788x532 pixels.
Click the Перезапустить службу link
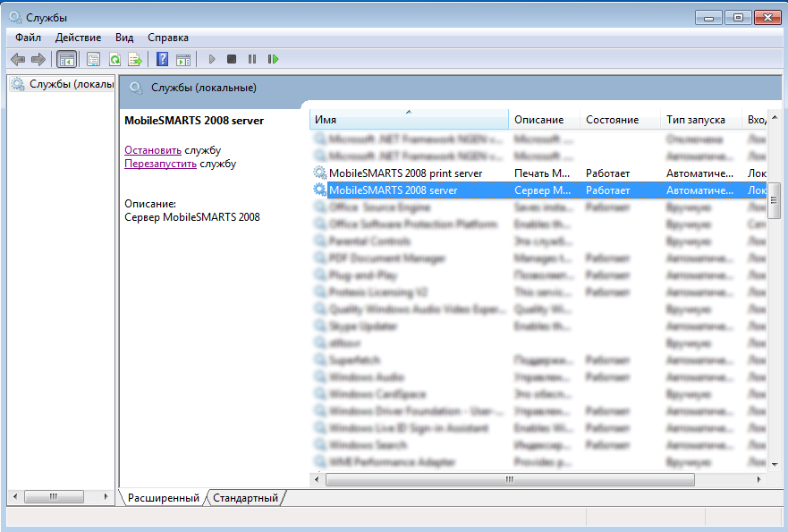tap(160, 164)
